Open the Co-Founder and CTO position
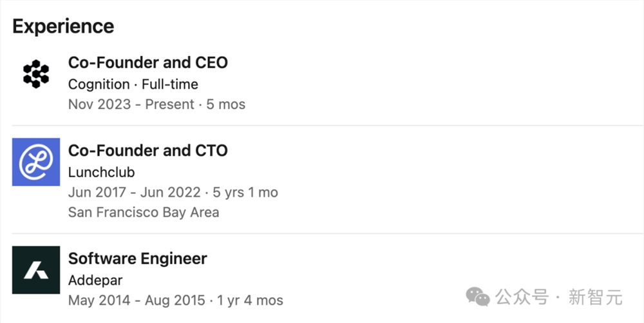Viewport: 644px width, 323px height. pos(147,151)
